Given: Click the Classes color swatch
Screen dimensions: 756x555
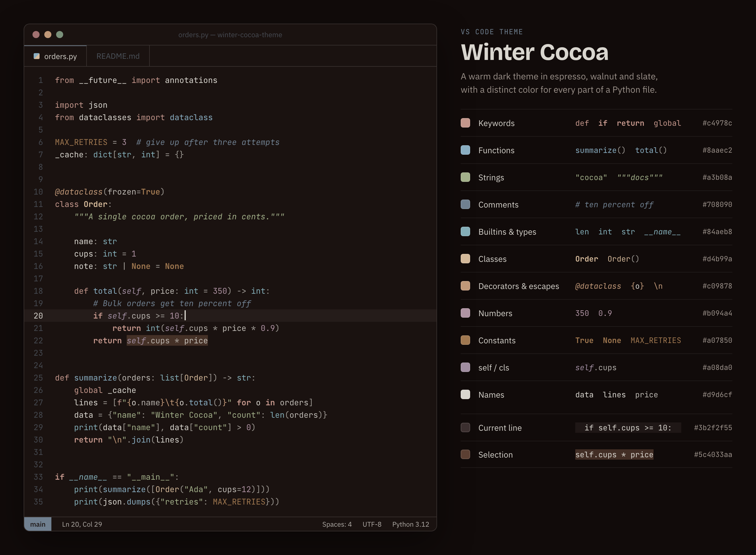Looking at the screenshot, I should 465,259.
